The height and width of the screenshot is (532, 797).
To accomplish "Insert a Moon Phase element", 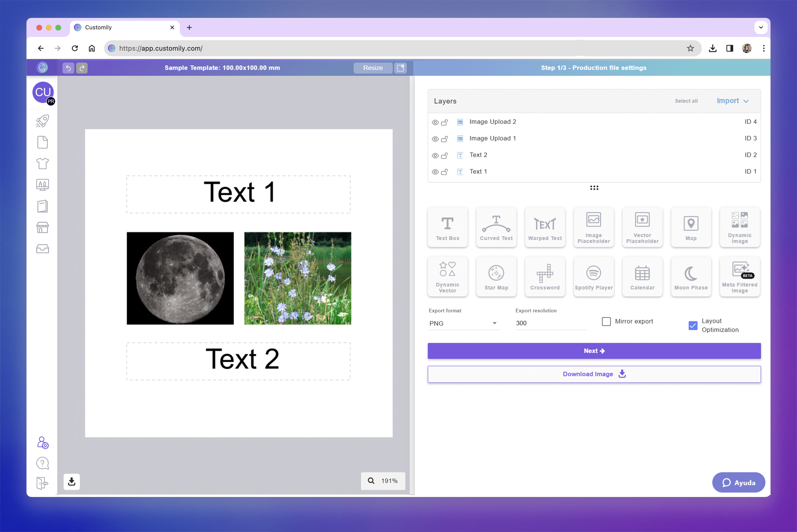I will [x=691, y=276].
